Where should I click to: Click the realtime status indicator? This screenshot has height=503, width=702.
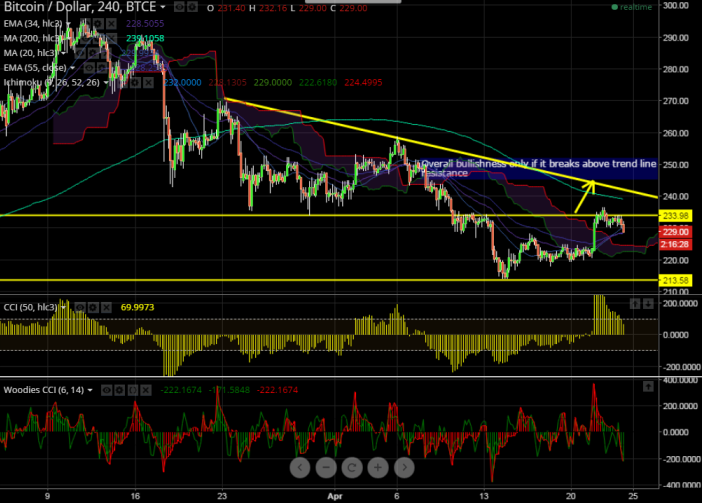coord(632,7)
